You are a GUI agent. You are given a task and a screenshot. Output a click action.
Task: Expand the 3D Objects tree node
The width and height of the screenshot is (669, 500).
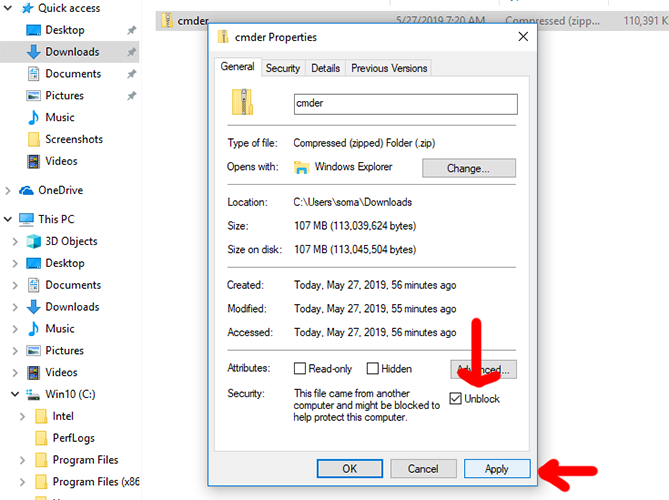coord(15,242)
